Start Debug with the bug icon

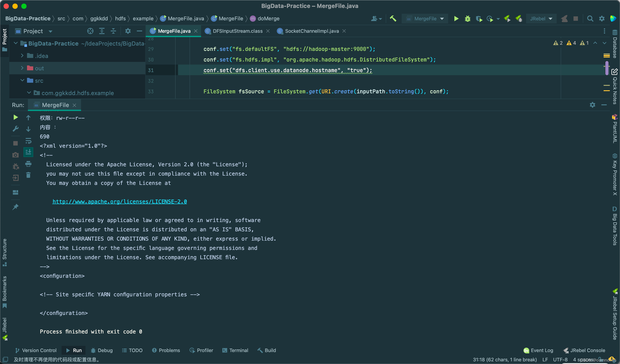[x=467, y=19]
